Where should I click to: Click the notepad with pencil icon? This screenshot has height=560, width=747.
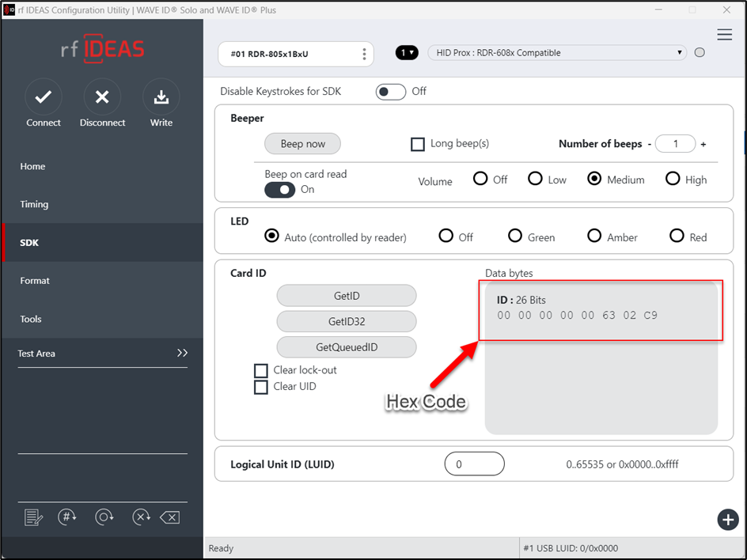pyautogui.click(x=33, y=517)
